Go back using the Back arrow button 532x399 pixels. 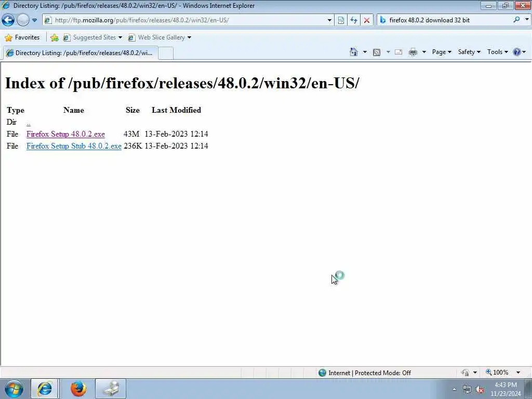click(x=8, y=20)
